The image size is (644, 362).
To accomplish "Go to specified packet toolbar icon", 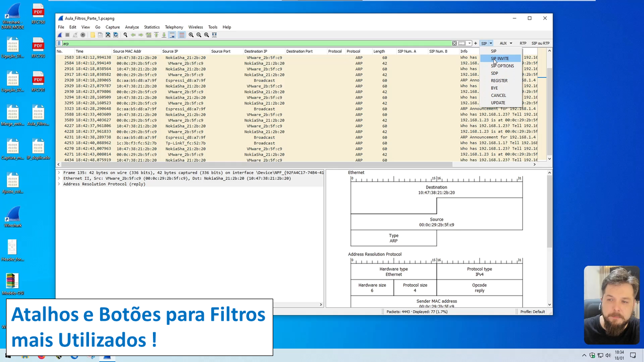I will 148,35.
